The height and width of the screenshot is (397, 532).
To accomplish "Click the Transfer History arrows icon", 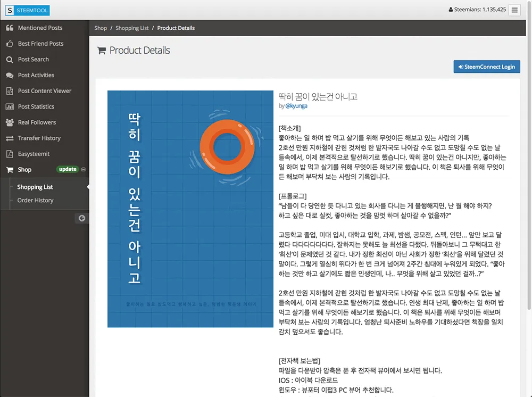I will [10, 138].
